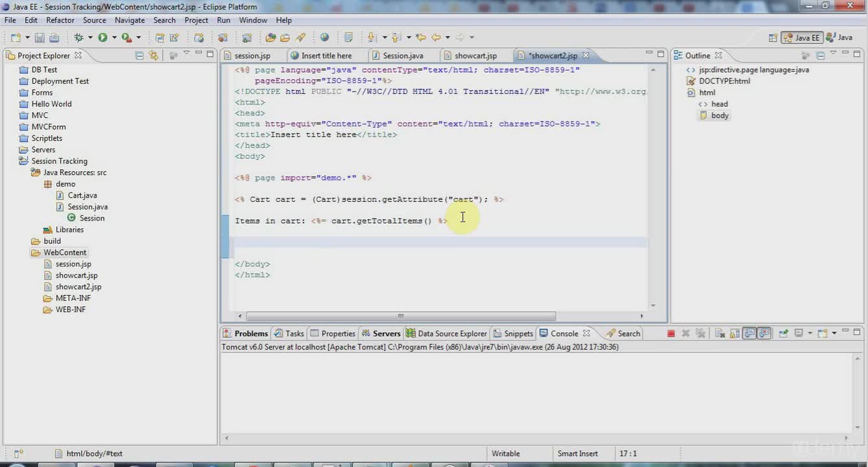
Task: Open the Window menu
Action: tap(253, 20)
